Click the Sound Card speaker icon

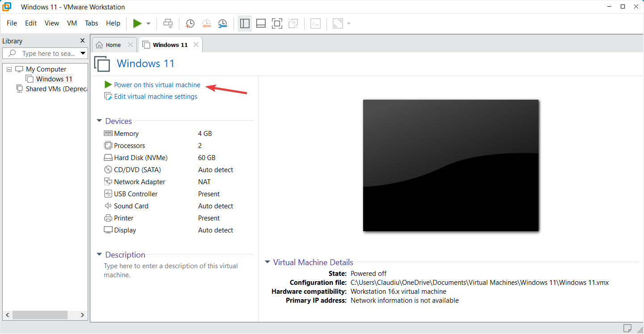(108, 206)
